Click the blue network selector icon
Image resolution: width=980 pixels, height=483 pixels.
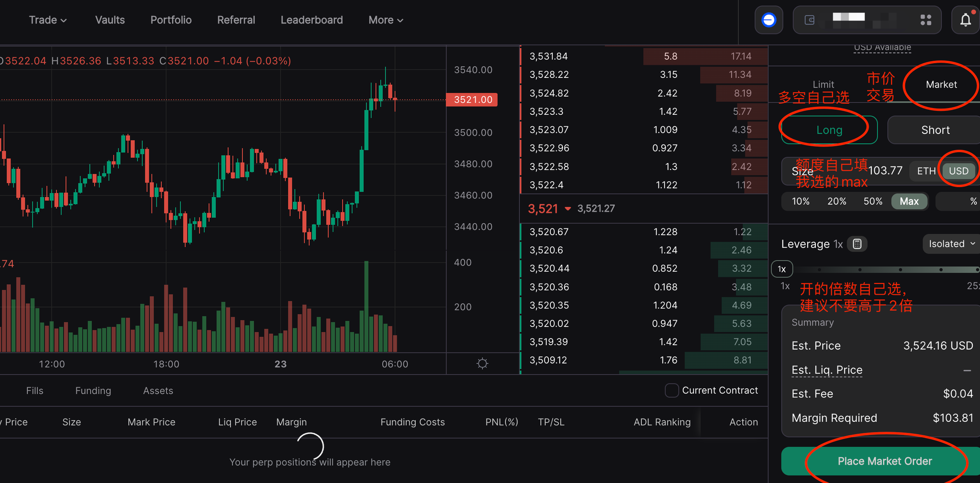point(768,20)
